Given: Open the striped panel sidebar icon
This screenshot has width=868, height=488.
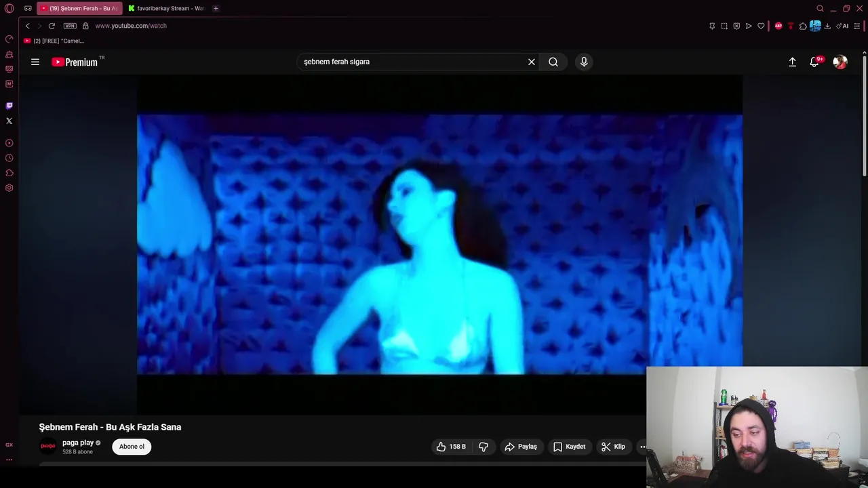Looking at the screenshot, I should point(9,69).
